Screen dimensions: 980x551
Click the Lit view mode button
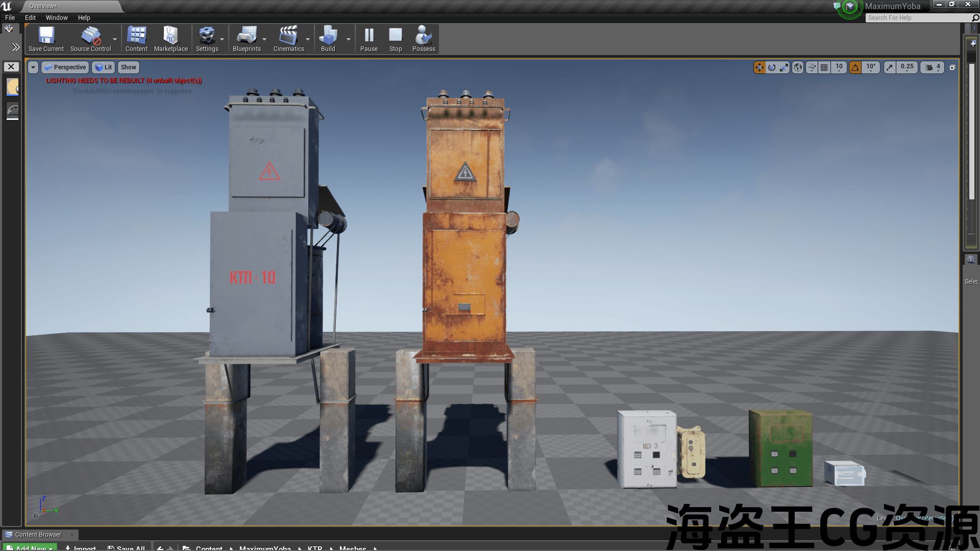click(104, 67)
